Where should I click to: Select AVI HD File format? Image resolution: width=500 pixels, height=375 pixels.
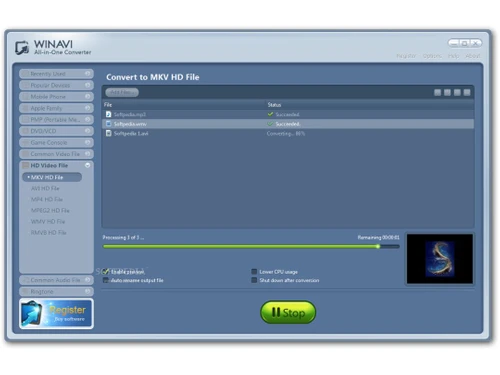(45, 188)
